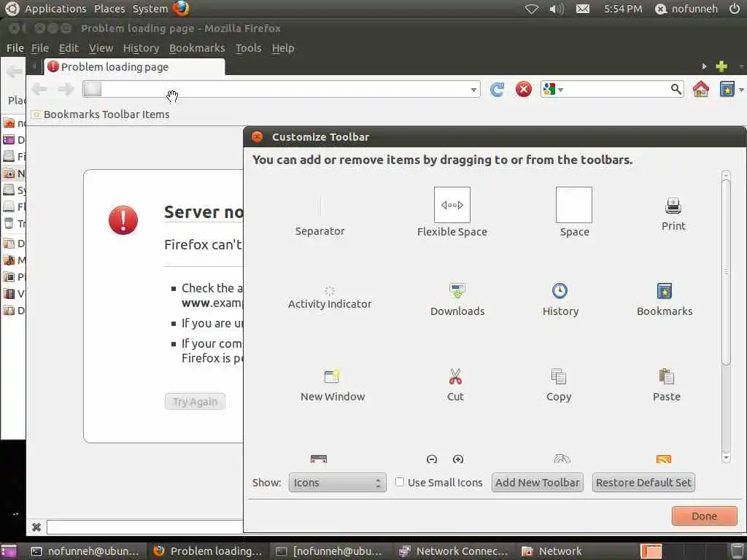747x560 pixels.
Task: Select the Problem loading page tab
Action: coord(134,66)
